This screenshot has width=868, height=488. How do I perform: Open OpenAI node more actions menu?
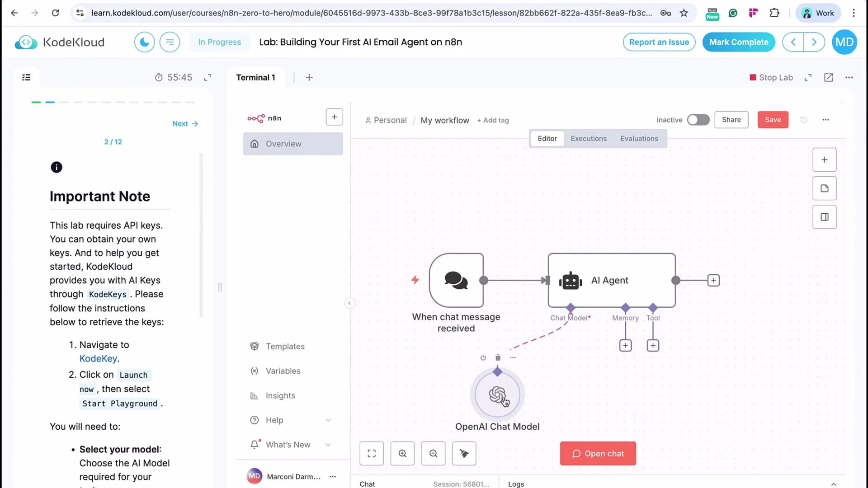pos(513,358)
